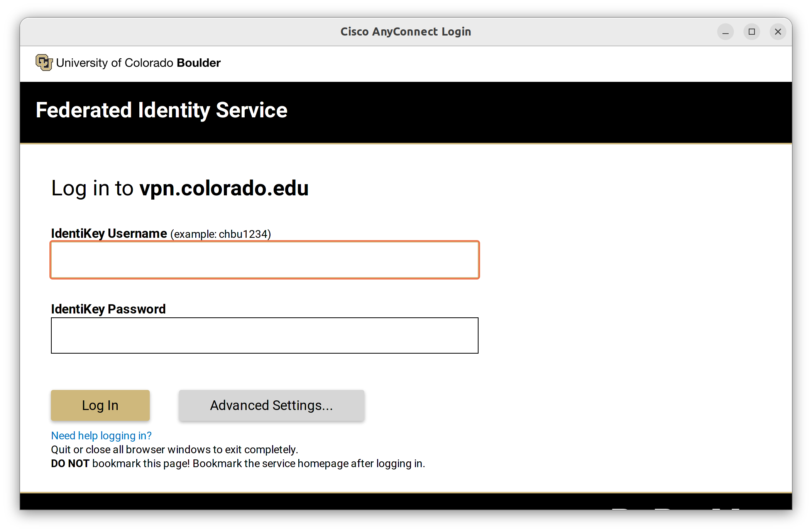Viewport: 812px width, 532px height.
Task: Open the Need help logging in link
Action: pos(101,435)
